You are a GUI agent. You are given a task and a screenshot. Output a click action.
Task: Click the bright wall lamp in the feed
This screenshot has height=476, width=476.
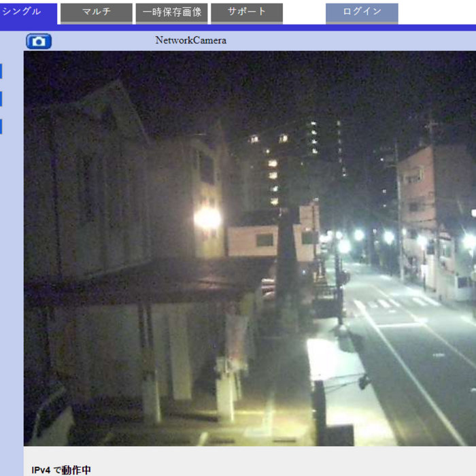207,218
